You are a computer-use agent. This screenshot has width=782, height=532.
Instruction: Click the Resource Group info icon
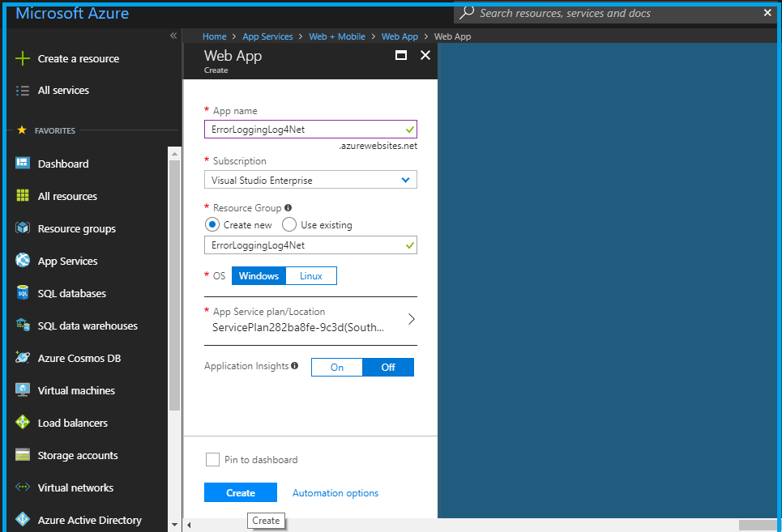click(x=288, y=208)
